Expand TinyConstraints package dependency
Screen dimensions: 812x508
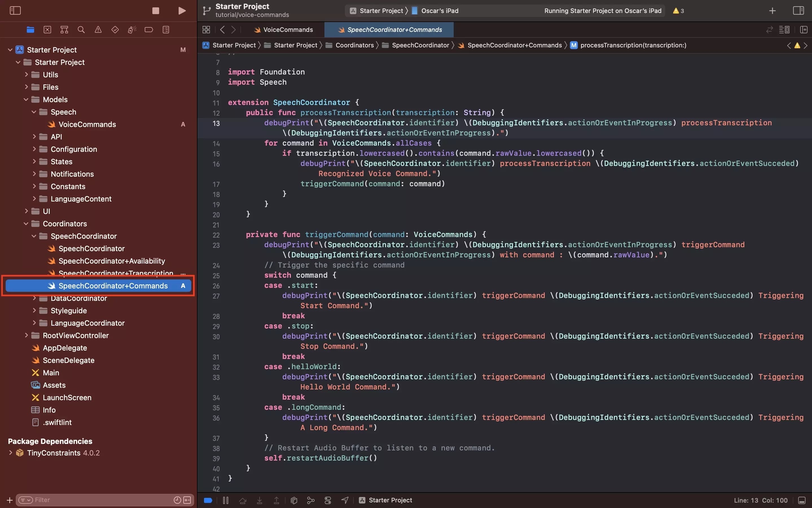point(10,453)
